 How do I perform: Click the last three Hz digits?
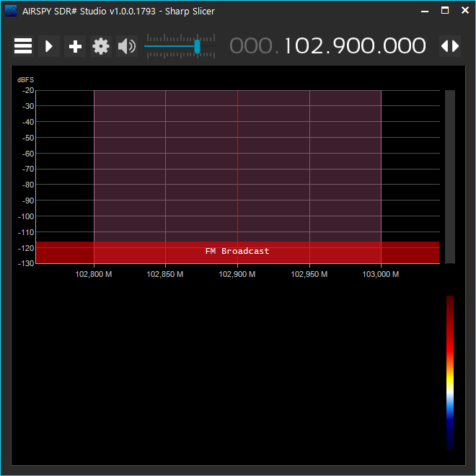[x=405, y=46]
